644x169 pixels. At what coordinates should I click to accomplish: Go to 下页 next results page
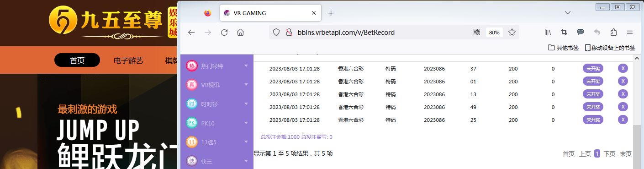(609, 154)
